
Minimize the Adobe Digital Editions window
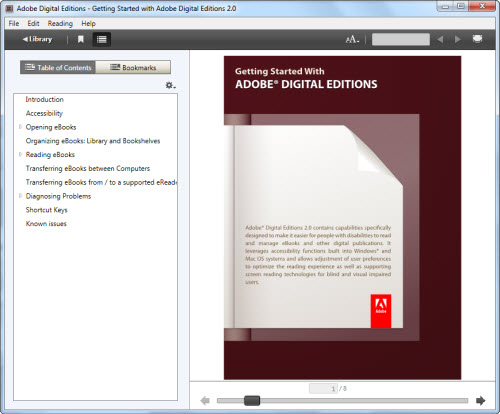(446, 6)
